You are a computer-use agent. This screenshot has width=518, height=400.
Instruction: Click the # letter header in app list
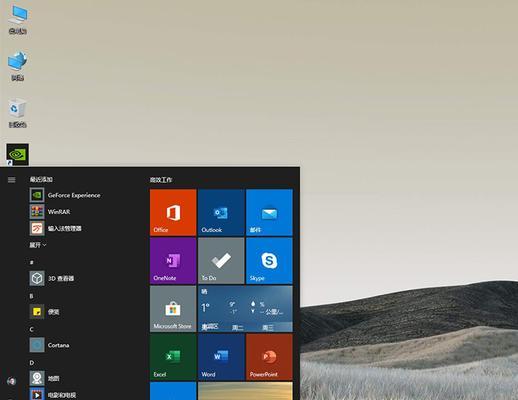[x=32, y=262]
